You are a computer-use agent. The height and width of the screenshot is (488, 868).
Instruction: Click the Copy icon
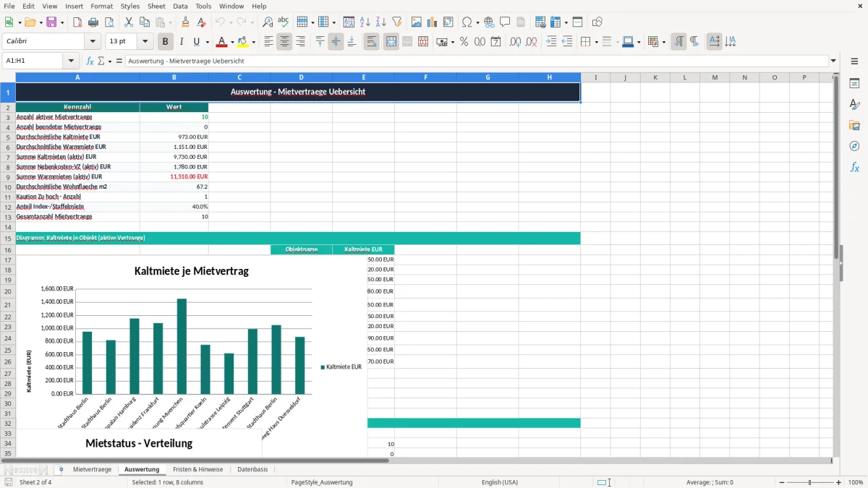pos(144,22)
